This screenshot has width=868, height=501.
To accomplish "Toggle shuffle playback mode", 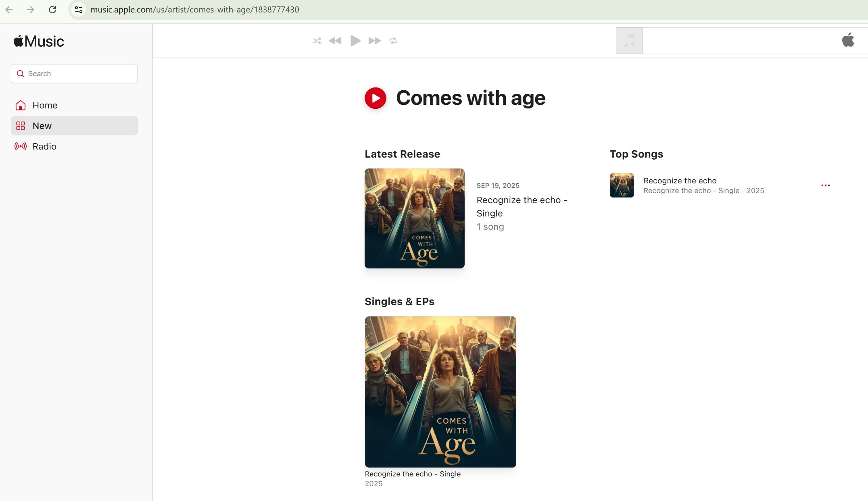I will pyautogui.click(x=317, y=41).
